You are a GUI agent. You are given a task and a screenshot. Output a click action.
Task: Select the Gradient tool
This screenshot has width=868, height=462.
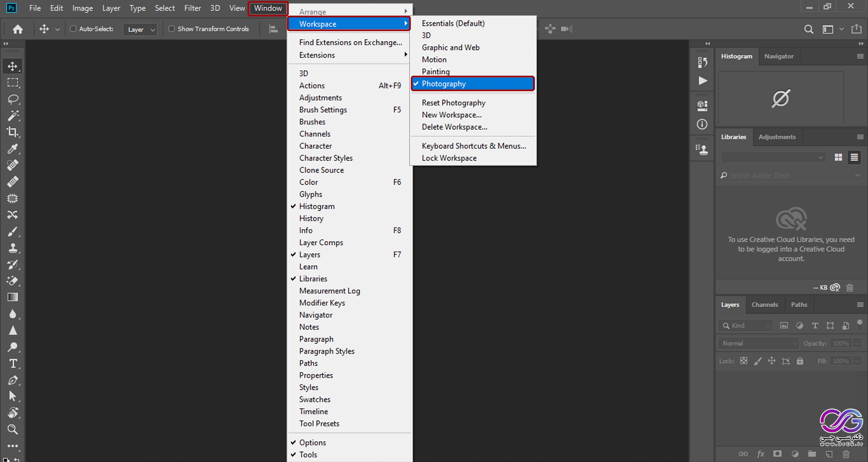pos(12,297)
